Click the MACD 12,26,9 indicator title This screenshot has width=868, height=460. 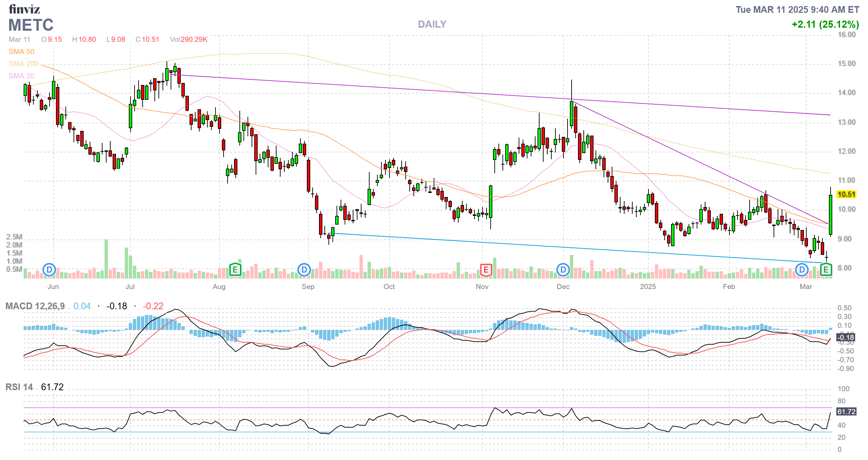(x=35, y=306)
